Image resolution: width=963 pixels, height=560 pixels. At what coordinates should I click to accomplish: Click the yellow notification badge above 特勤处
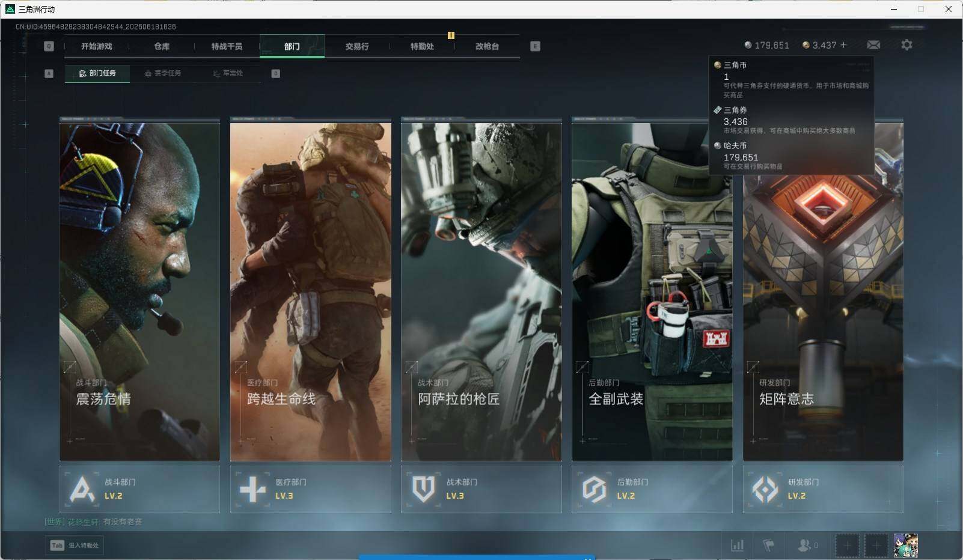pos(451,35)
